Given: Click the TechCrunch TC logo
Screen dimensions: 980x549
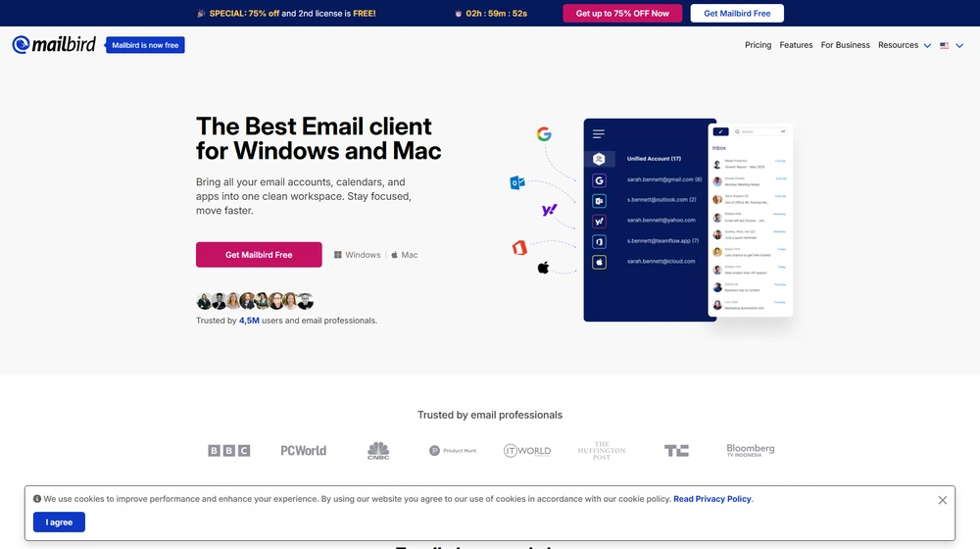Looking at the screenshot, I should click(676, 450).
